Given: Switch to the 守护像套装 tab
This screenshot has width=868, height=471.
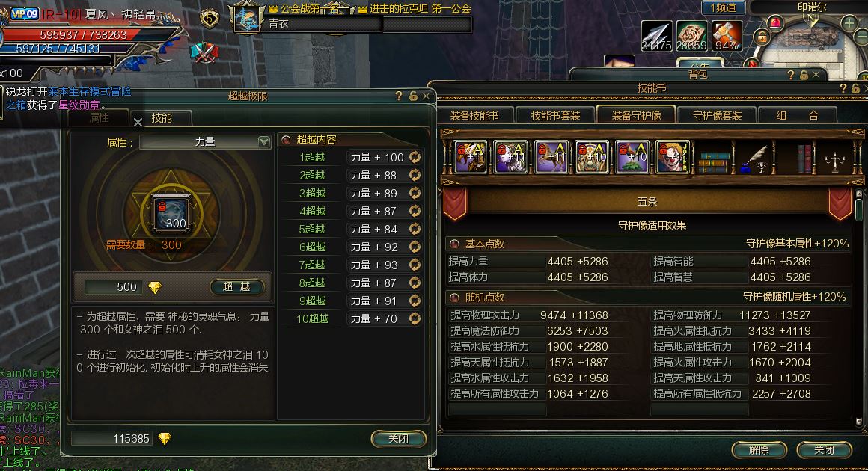Looking at the screenshot, I should pos(717,115).
